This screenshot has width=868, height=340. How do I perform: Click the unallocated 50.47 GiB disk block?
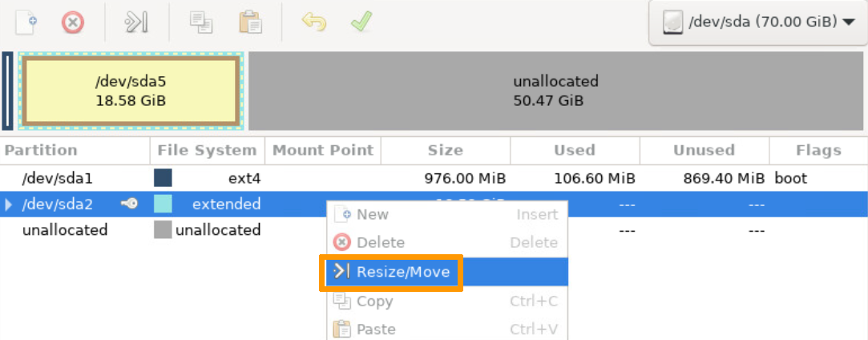point(555,91)
